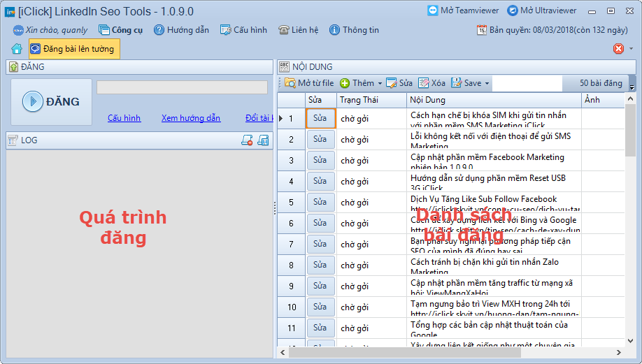Click Sửa button in row 10
The width and height of the screenshot is (642, 364).
(320, 307)
